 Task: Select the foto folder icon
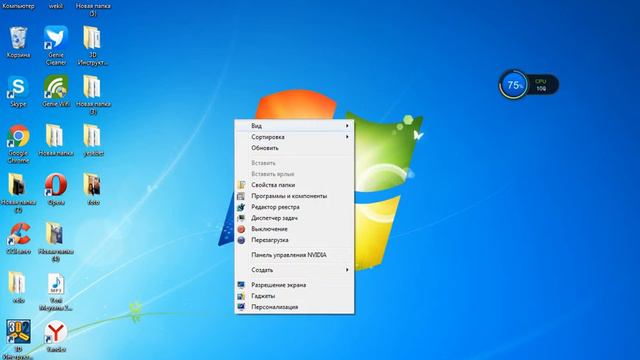click(x=93, y=185)
